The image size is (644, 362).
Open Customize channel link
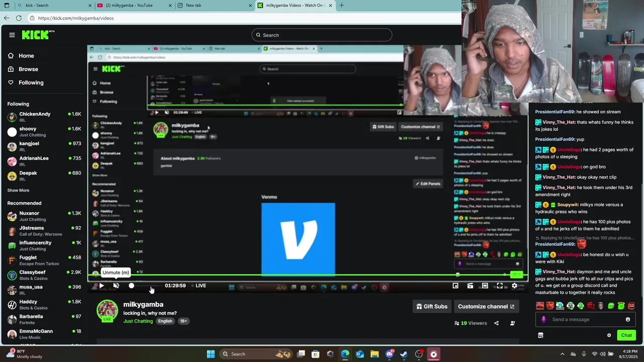coord(486,306)
